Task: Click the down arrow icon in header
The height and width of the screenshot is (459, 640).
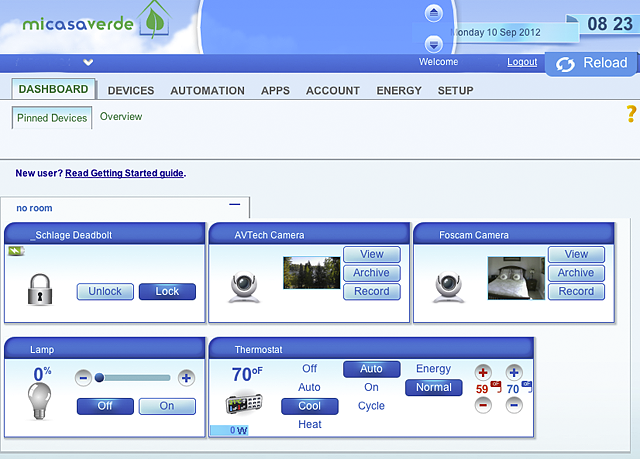Action: coord(433,44)
